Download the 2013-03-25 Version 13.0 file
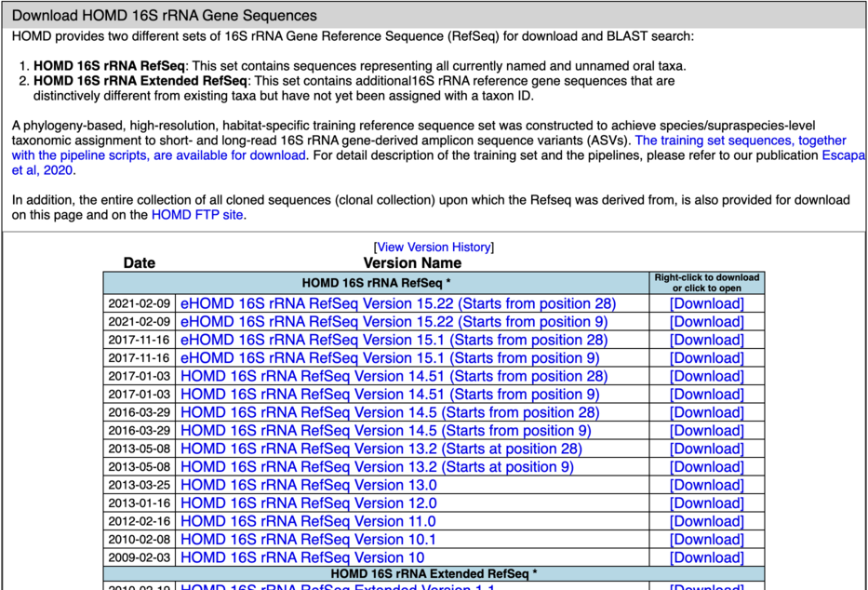The image size is (868, 590). click(x=706, y=485)
